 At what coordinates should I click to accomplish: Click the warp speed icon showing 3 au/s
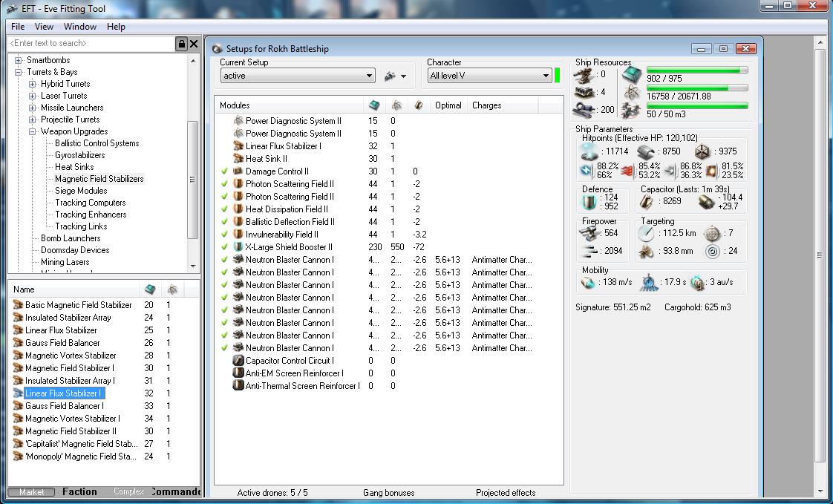[698, 283]
